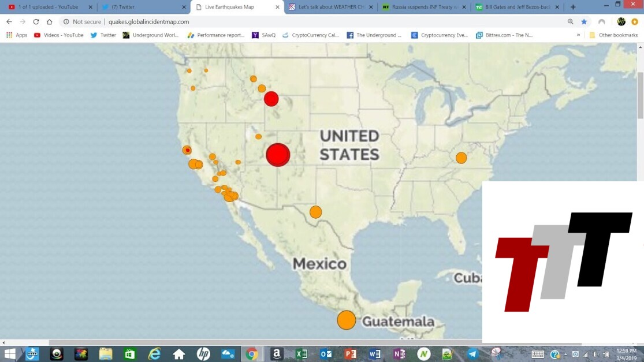
Task: Bookmark this page with the star icon
Action: click(x=584, y=21)
